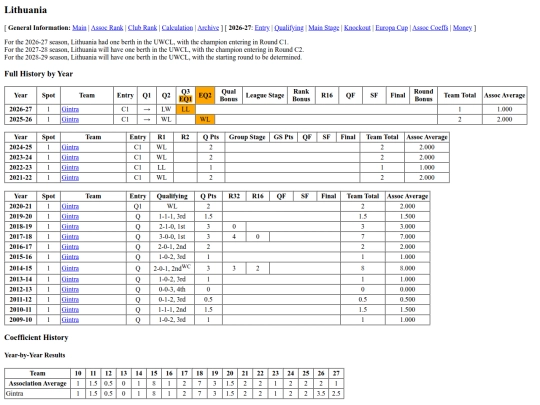Select the 2021-22 year cell
Screen dimensions: 540x405
(21, 178)
